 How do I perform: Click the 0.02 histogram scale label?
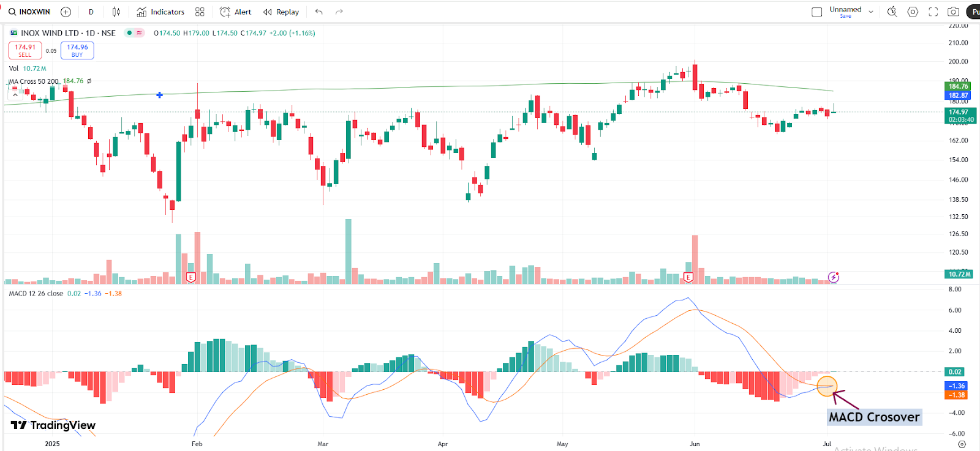[x=955, y=372]
